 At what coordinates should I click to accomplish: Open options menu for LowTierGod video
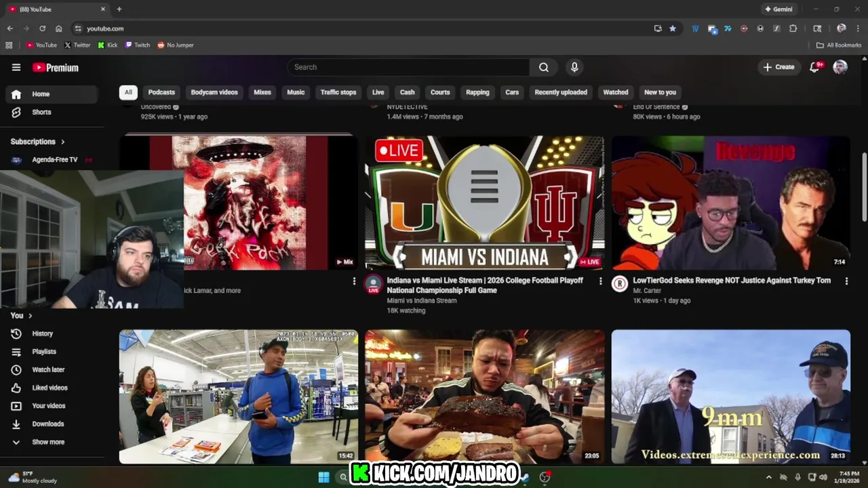click(x=846, y=281)
